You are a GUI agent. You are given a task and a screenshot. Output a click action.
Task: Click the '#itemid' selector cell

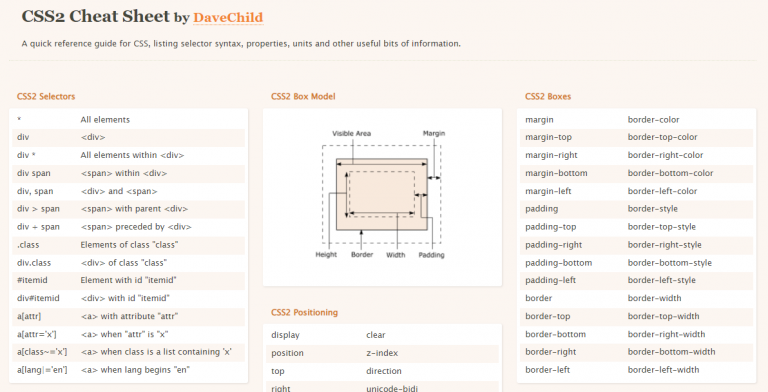tap(32, 280)
